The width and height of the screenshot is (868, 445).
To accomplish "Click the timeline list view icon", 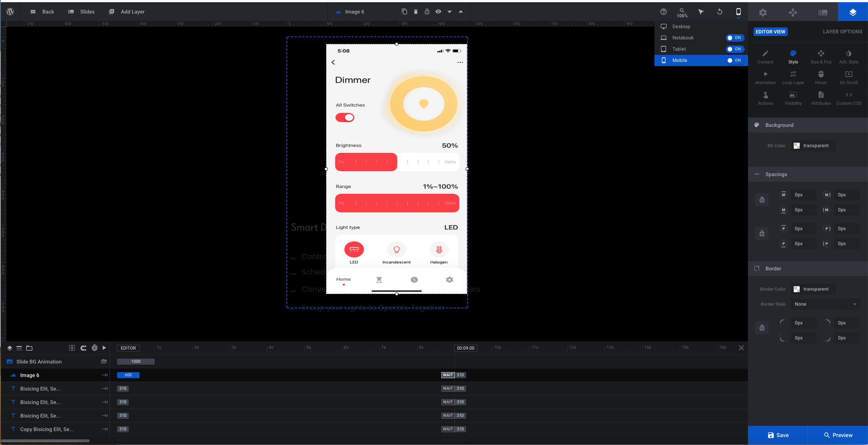I will (x=19, y=348).
